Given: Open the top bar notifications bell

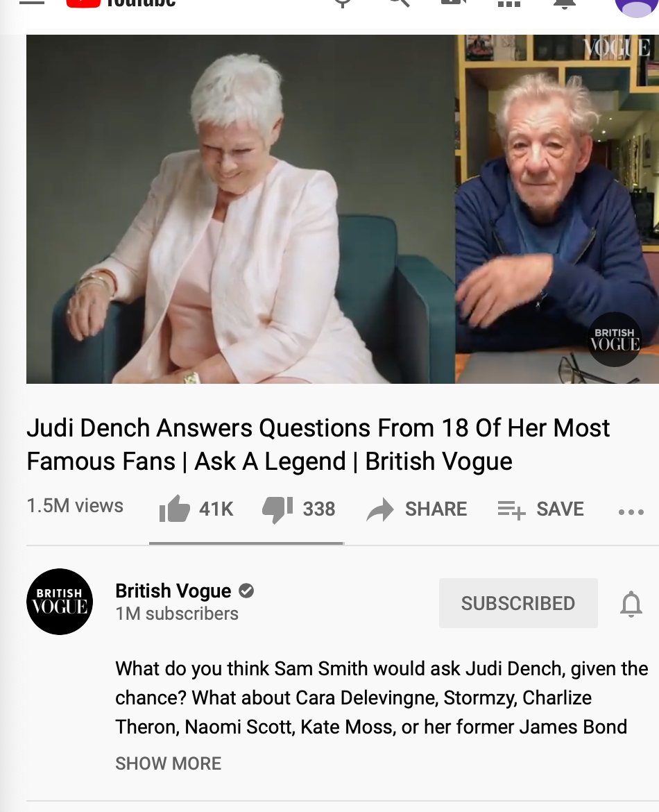Looking at the screenshot, I should point(564,3).
